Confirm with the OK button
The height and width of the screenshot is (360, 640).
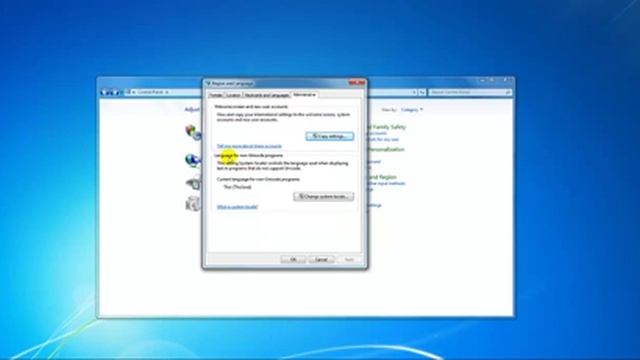[293, 260]
